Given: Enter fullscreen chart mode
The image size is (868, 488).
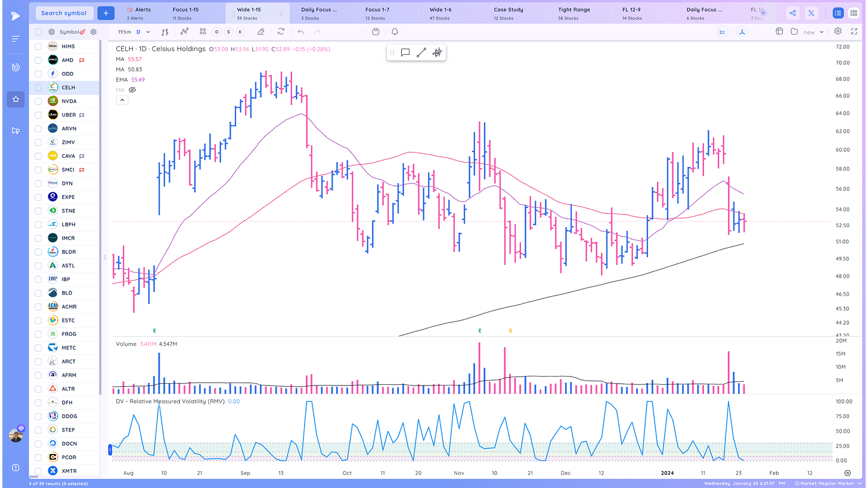Looking at the screenshot, I should pos(854,32).
